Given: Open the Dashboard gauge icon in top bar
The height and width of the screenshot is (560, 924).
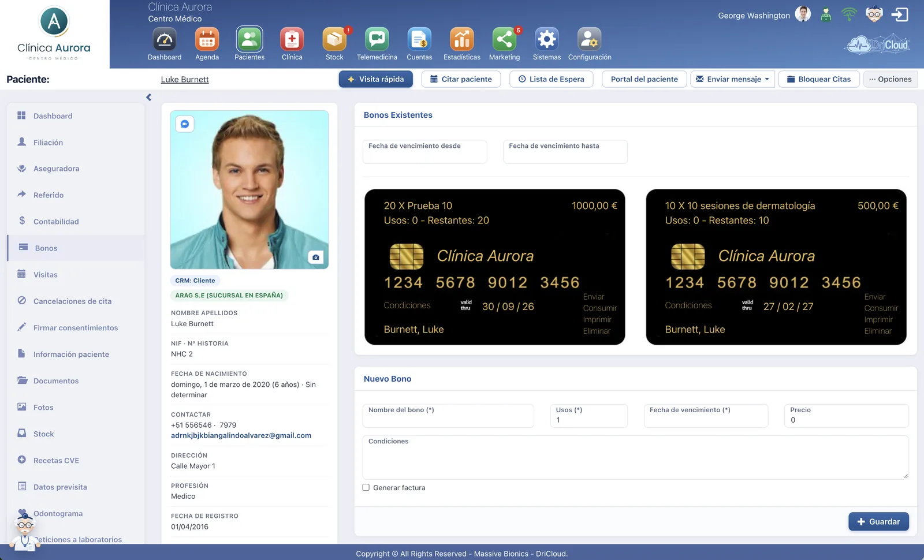Looking at the screenshot, I should (x=165, y=40).
